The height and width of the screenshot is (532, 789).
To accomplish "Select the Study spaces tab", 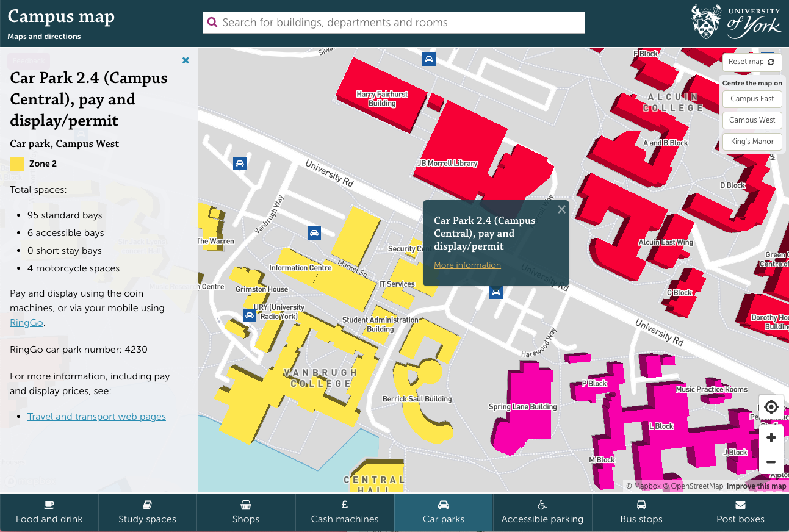I will click(147, 512).
